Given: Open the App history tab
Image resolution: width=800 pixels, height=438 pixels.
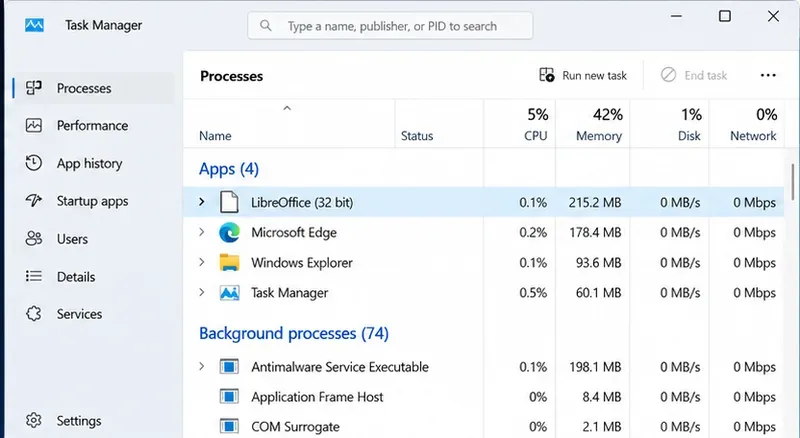Looking at the screenshot, I should (x=94, y=163).
